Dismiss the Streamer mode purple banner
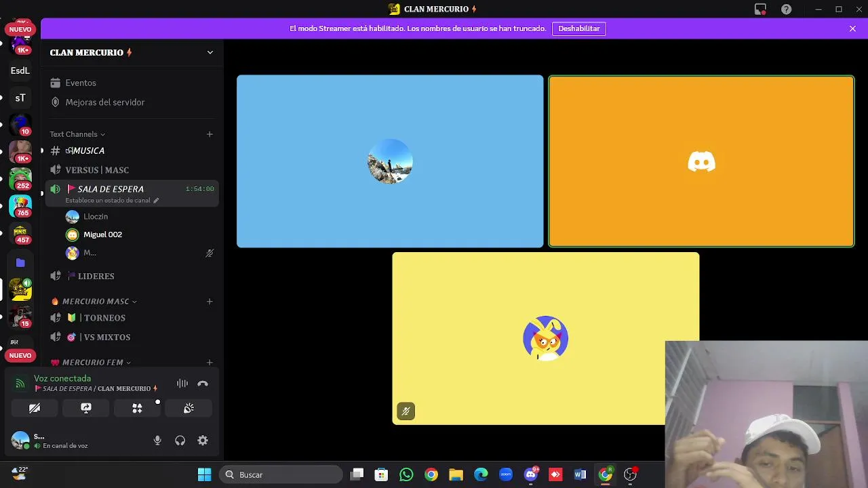This screenshot has width=868, height=488. pyautogui.click(x=852, y=28)
